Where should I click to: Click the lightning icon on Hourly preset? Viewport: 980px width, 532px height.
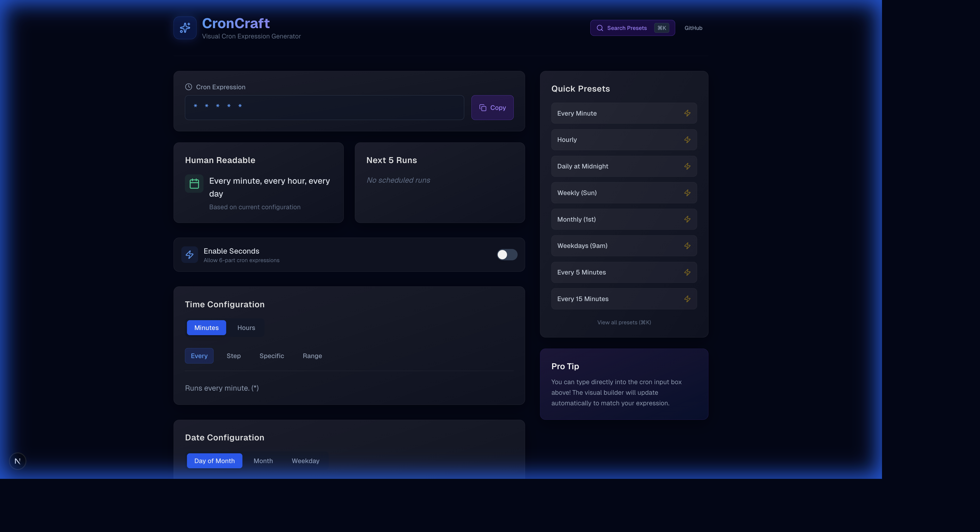pyautogui.click(x=687, y=140)
